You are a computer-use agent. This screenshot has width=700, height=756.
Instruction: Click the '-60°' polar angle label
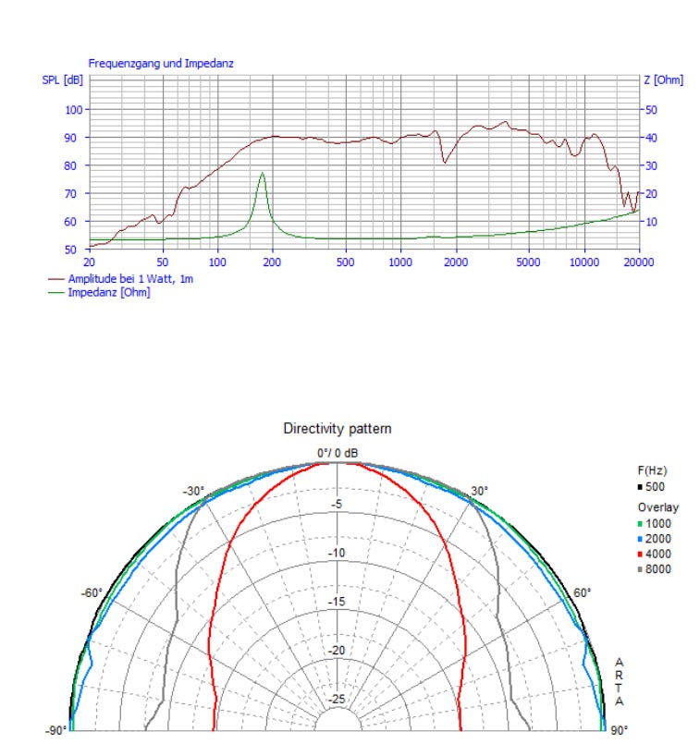point(92,593)
